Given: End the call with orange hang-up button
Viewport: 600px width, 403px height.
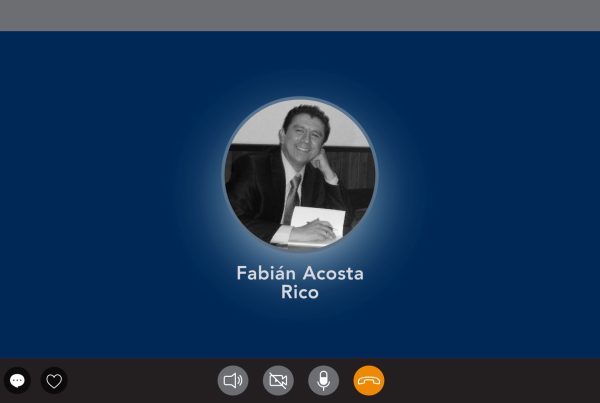Looking at the screenshot, I should coord(369,380).
